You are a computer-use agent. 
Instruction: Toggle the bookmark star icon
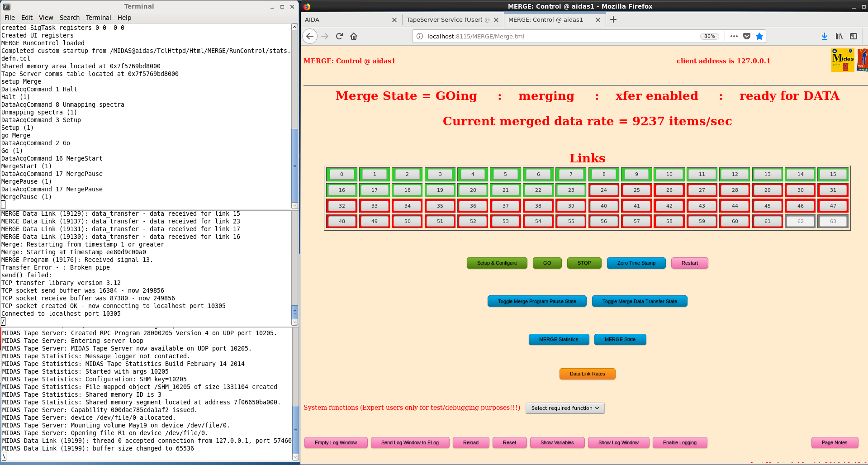point(759,36)
